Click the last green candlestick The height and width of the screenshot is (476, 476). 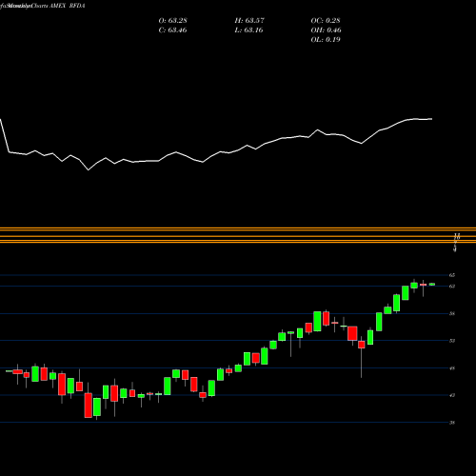pos(432,285)
